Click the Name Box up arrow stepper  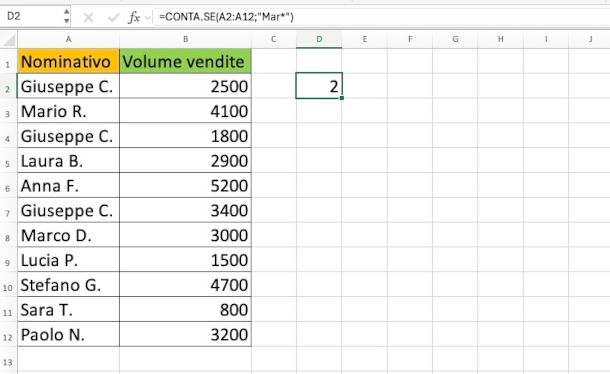point(67,12)
